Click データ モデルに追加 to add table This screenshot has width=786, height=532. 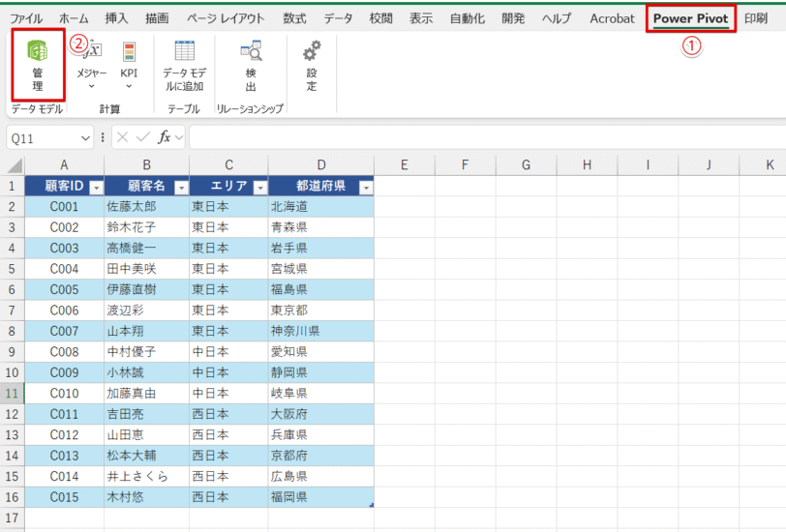(185, 65)
